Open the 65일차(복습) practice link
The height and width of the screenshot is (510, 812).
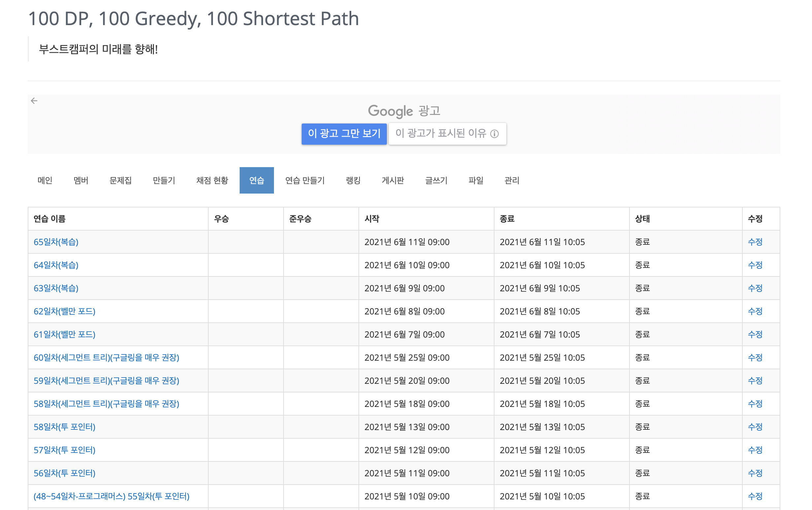56,242
